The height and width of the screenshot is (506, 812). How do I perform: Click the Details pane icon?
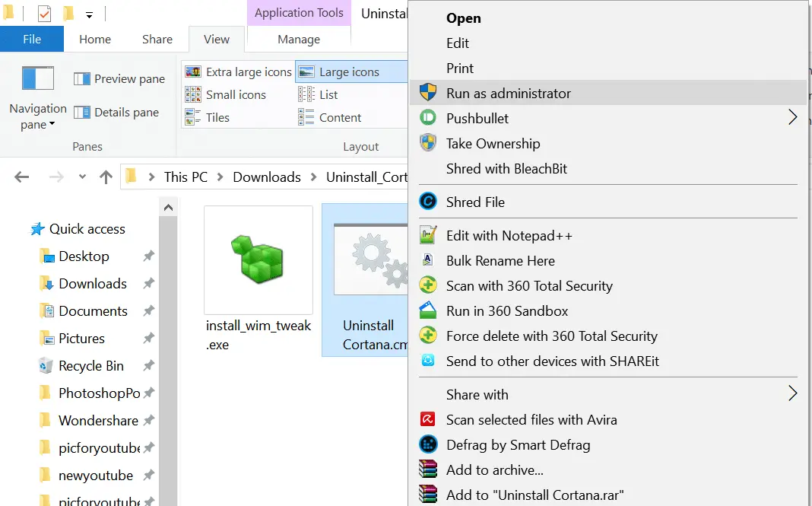[x=82, y=112]
